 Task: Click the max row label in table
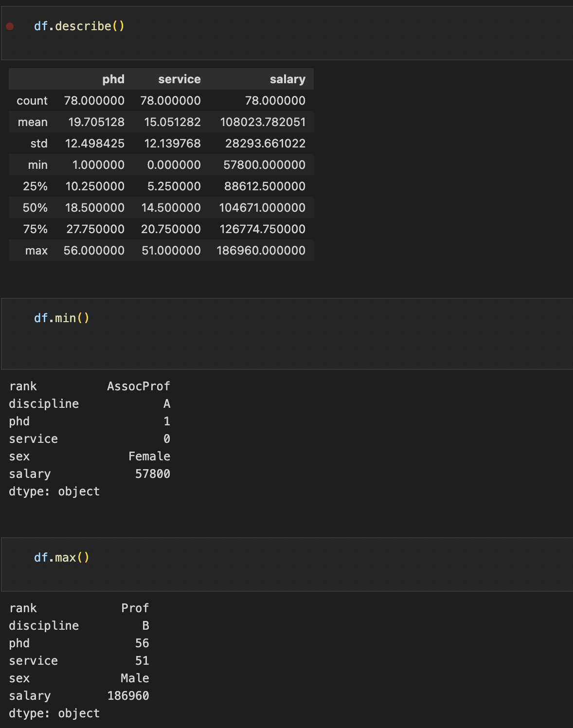36,251
